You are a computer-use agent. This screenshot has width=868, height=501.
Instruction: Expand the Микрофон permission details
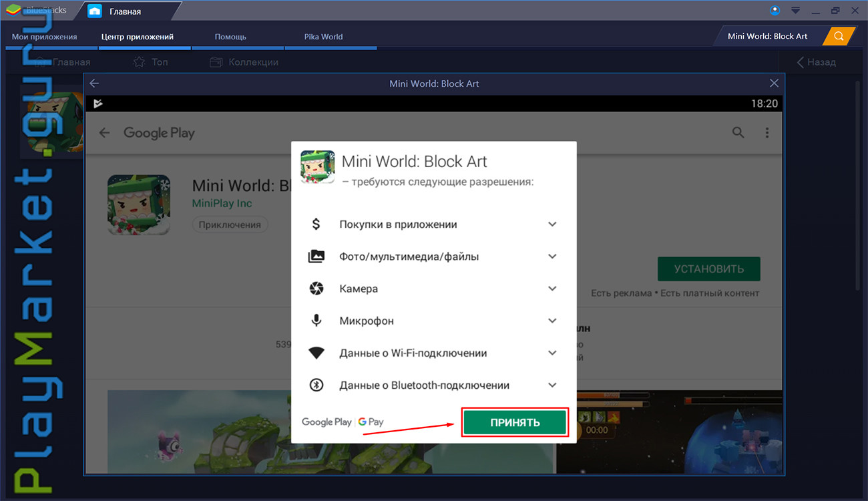(x=552, y=321)
